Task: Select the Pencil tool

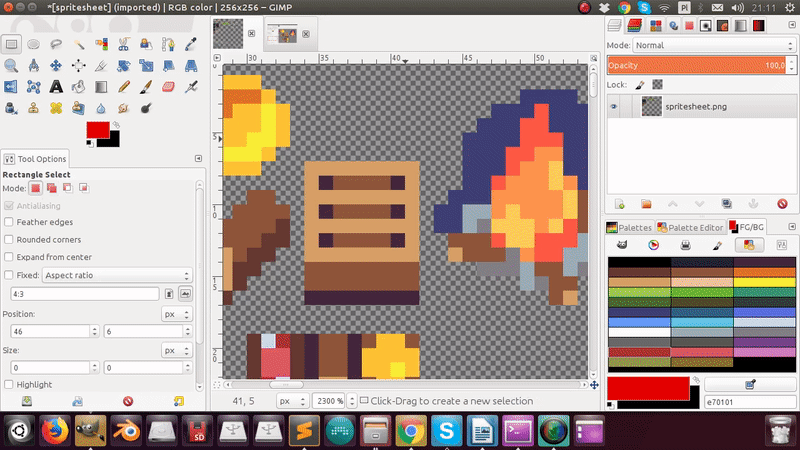Action: [x=123, y=87]
